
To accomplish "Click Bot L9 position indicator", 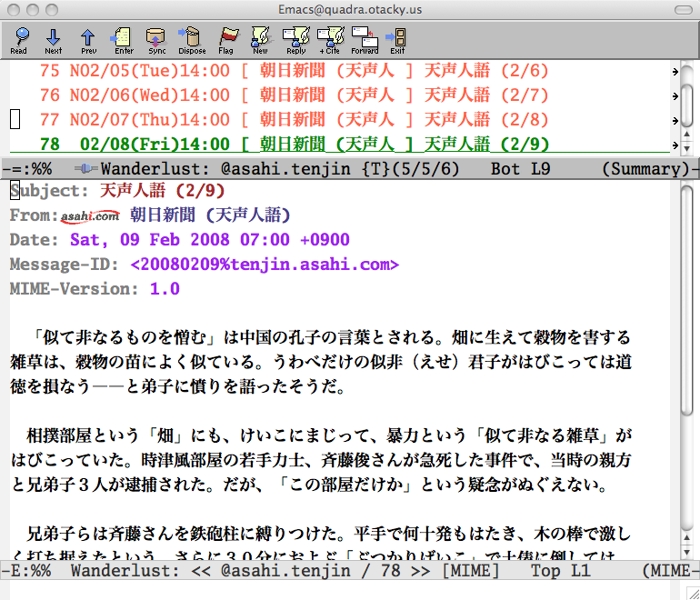I will tap(521, 169).
